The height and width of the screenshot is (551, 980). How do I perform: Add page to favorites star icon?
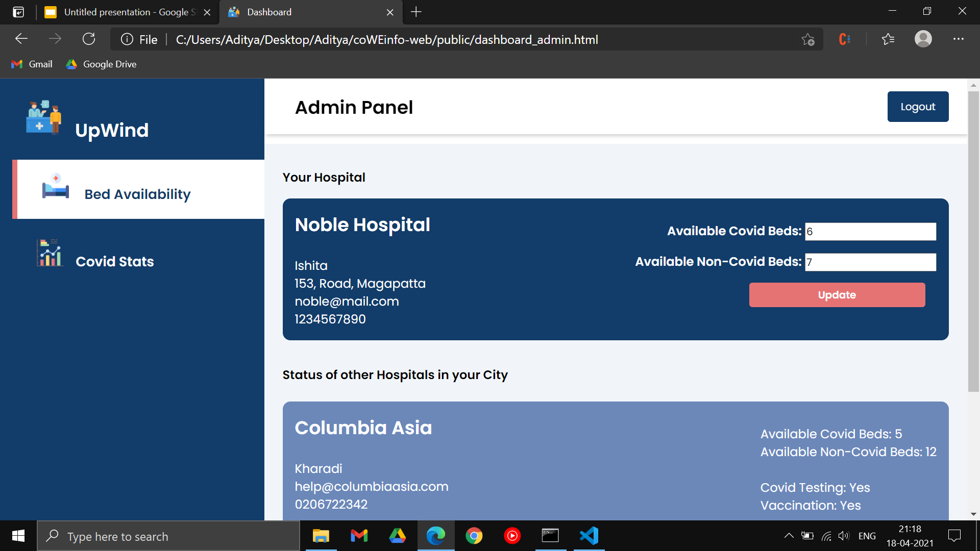[x=807, y=39]
